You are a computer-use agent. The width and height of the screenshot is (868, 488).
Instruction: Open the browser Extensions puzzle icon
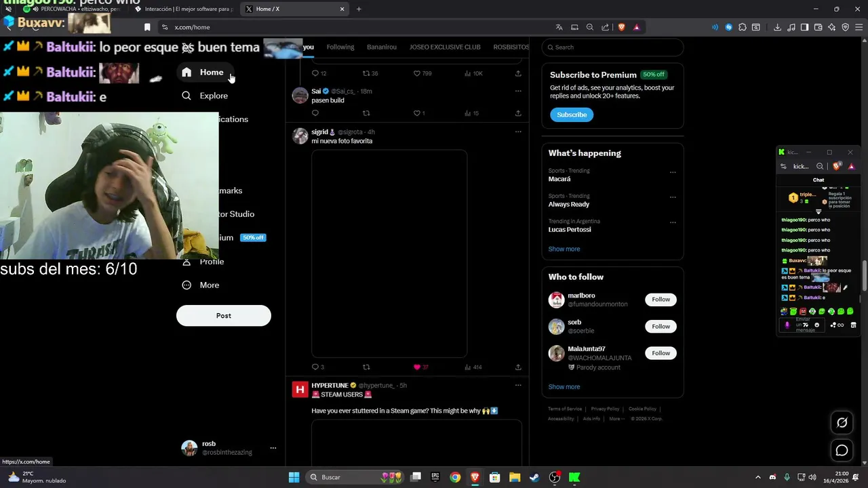coord(743,27)
